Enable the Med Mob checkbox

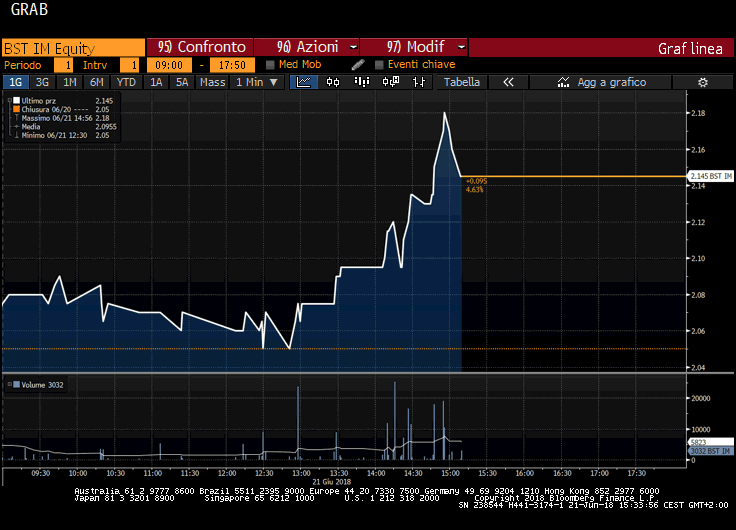(270, 65)
